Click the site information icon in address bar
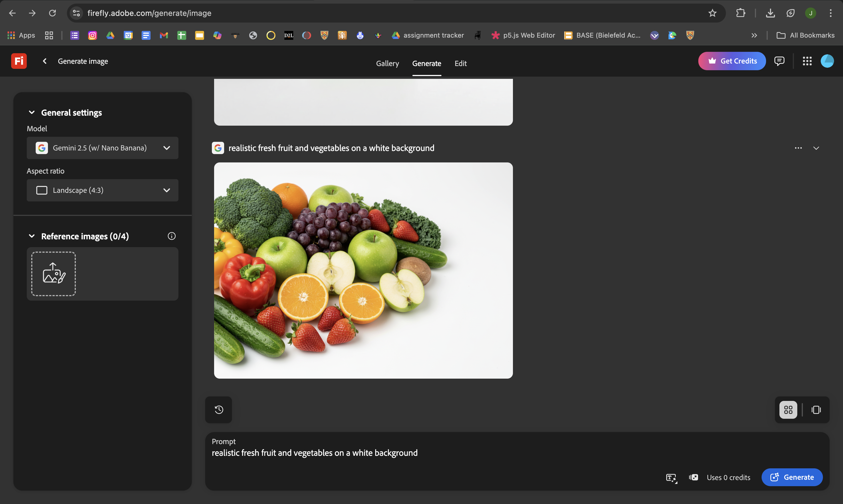Image resolution: width=843 pixels, height=504 pixels. tap(76, 13)
